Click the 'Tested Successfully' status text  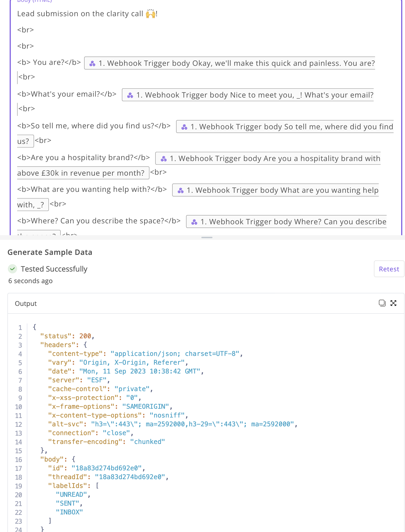point(54,269)
